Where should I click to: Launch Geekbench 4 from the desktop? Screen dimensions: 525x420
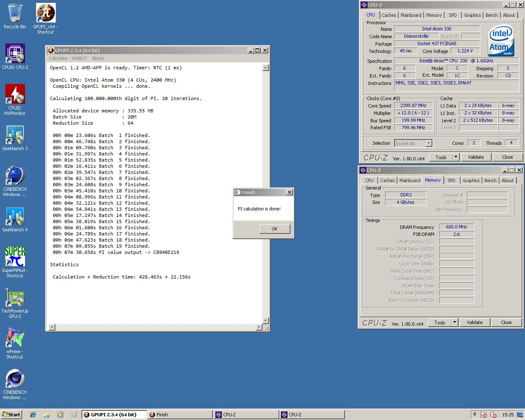coord(15,219)
